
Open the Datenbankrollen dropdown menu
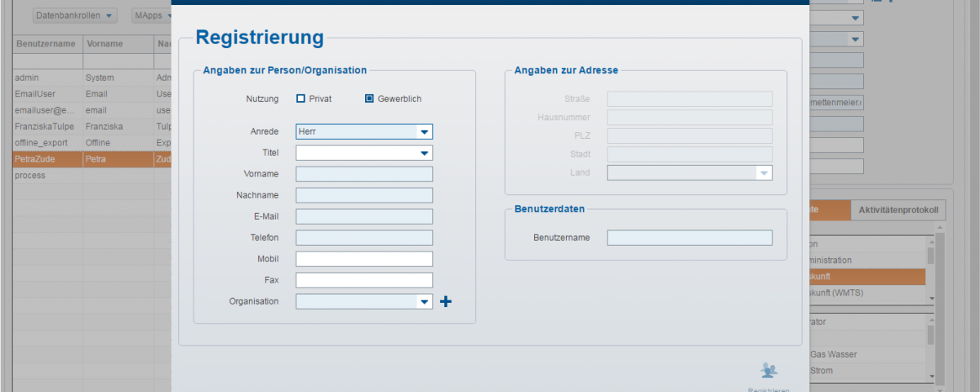[x=75, y=16]
